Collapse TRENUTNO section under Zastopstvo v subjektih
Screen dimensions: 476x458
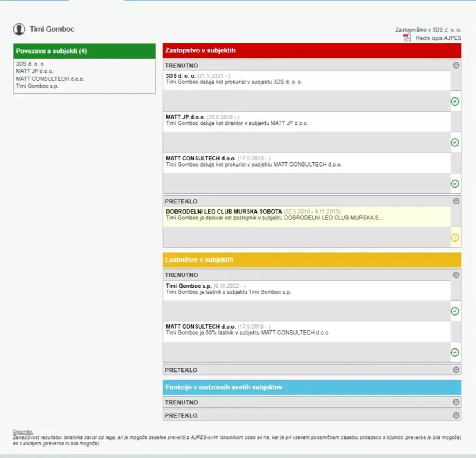tap(456, 65)
